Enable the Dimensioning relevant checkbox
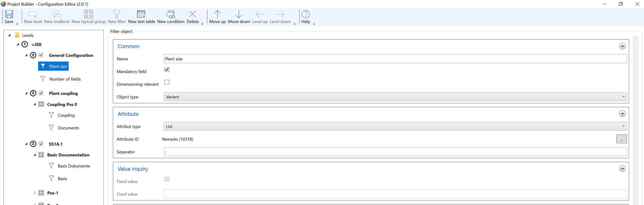The width and height of the screenshot is (644, 205). click(x=167, y=82)
